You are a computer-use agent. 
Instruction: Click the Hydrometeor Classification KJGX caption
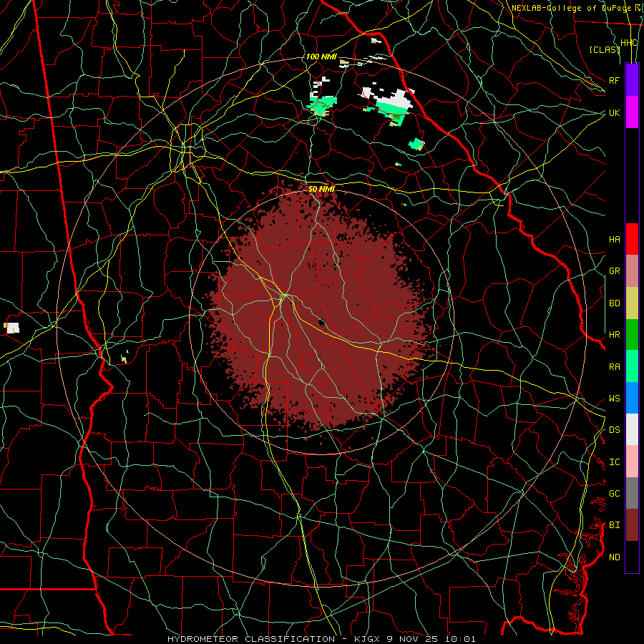(x=321, y=639)
